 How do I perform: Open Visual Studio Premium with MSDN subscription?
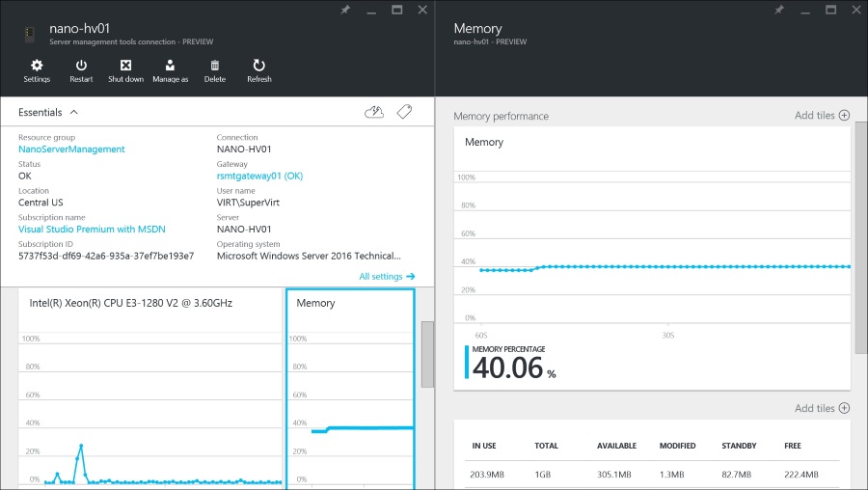click(92, 230)
